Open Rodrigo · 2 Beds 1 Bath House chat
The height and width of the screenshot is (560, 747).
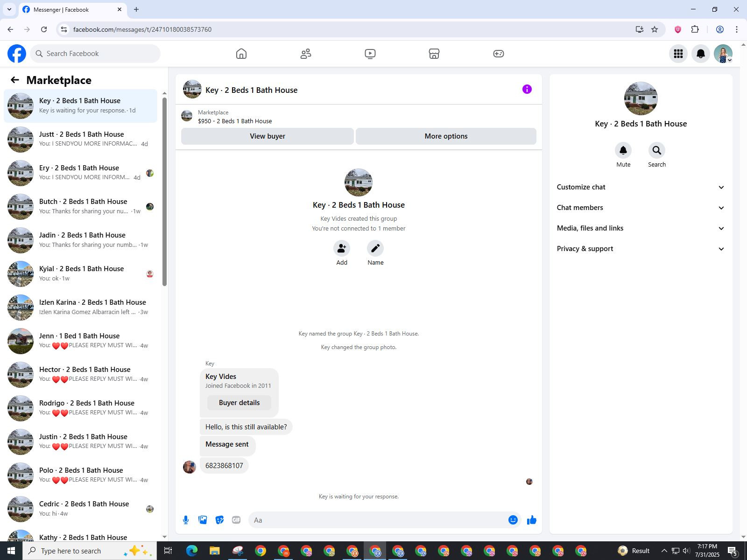80,408
